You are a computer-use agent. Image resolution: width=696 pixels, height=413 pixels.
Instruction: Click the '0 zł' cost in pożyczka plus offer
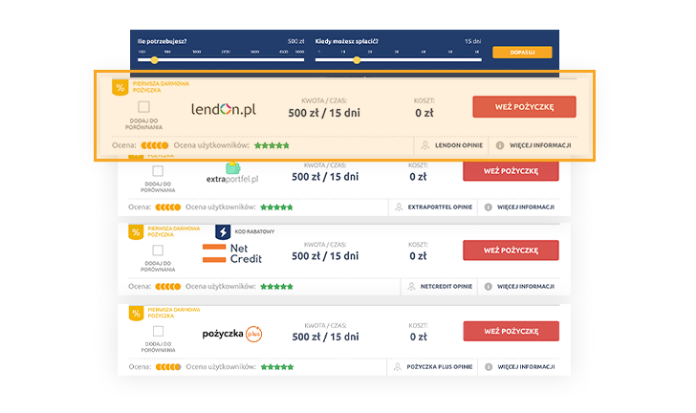(419, 337)
